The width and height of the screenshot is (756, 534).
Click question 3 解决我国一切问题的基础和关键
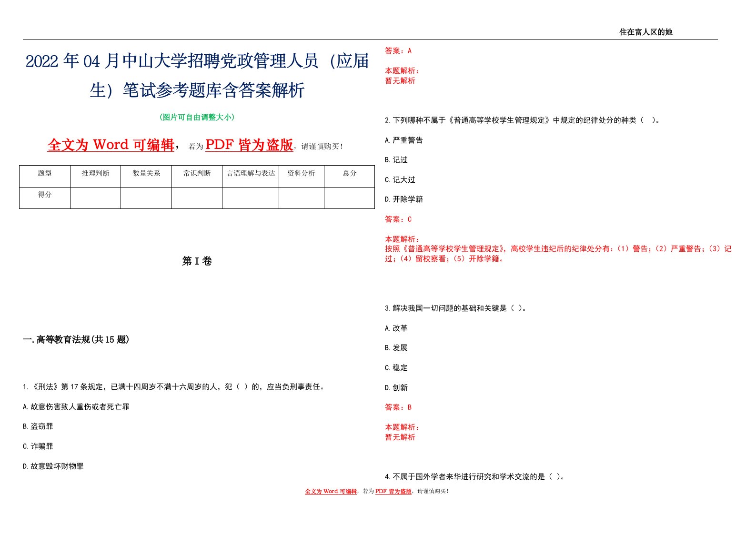click(x=456, y=308)
